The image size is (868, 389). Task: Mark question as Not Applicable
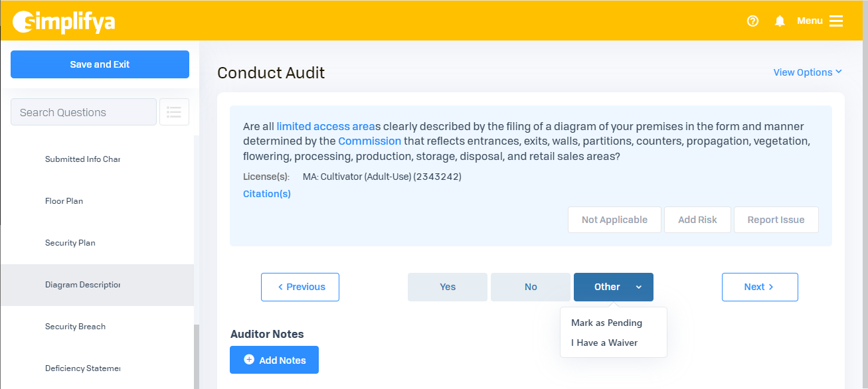tap(614, 220)
